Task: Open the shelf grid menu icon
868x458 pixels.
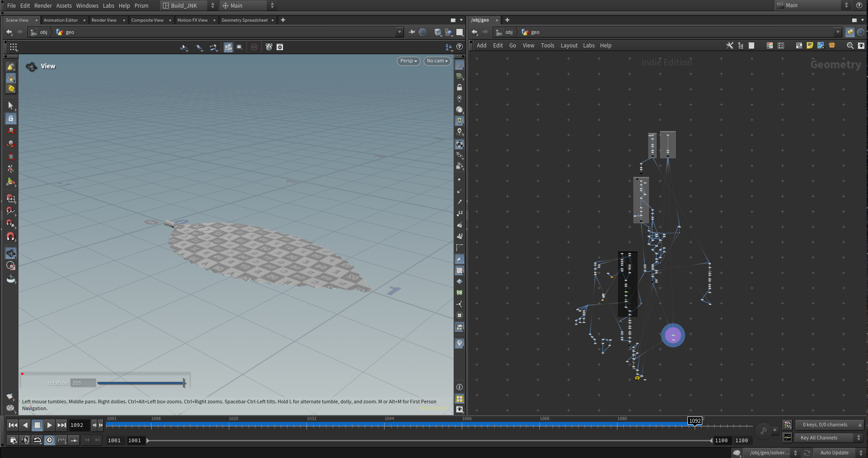Action: pyautogui.click(x=13, y=47)
